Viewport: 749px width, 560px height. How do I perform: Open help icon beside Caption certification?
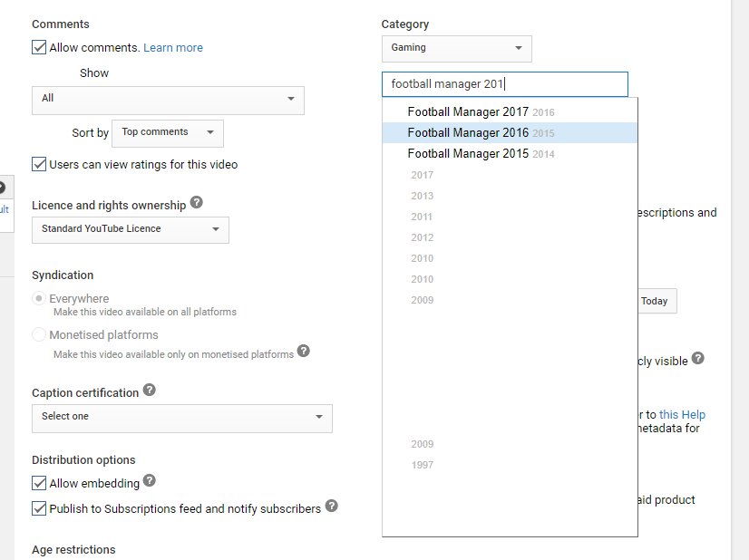click(x=150, y=390)
